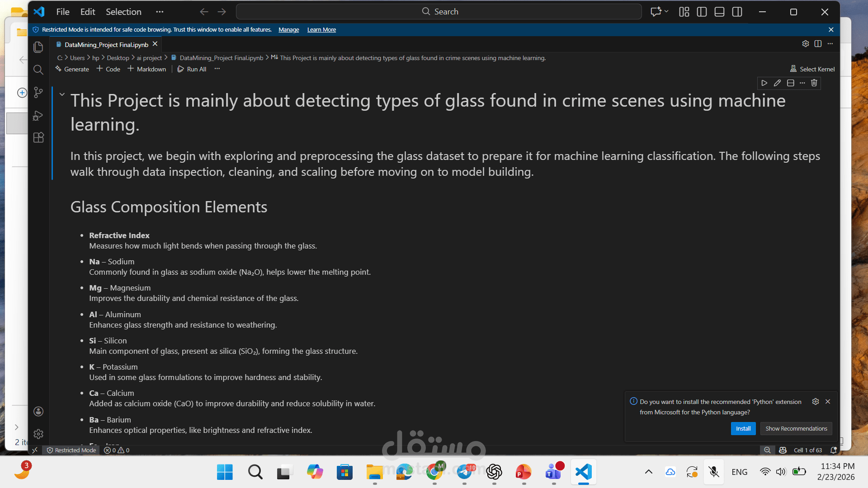868x488 pixels.
Task: Split the editor right
Action: coord(818,44)
